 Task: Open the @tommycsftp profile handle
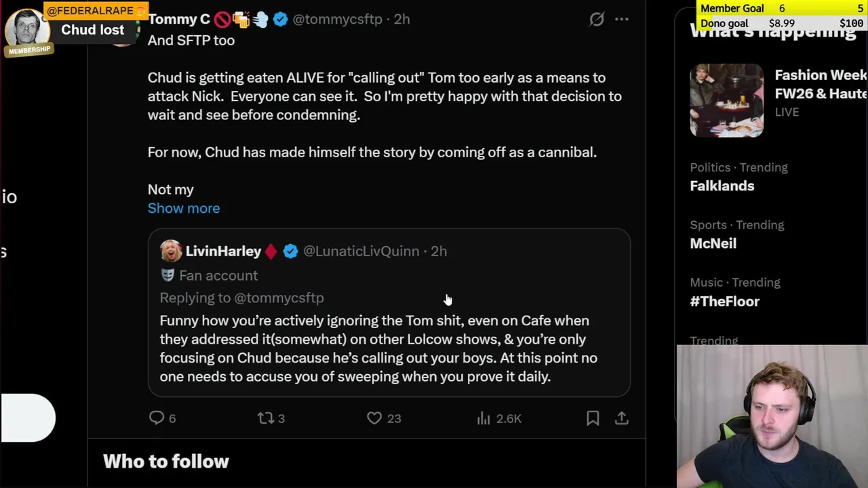point(337,19)
